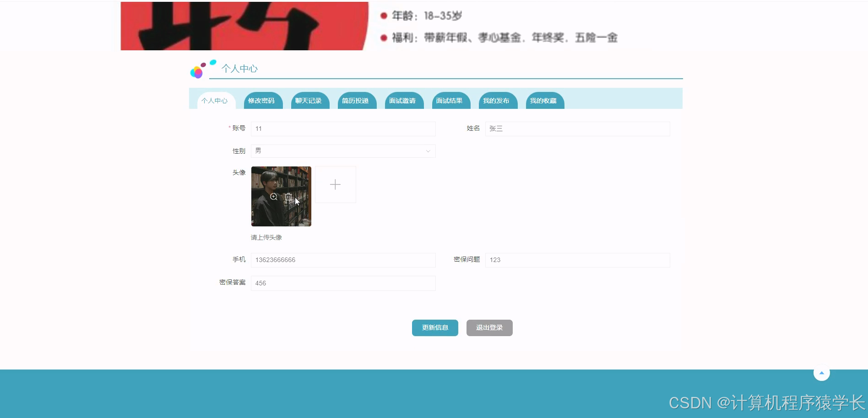Click the 密保答案 answer field
This screenshot has width=868, height=418.
pos(342,283)
